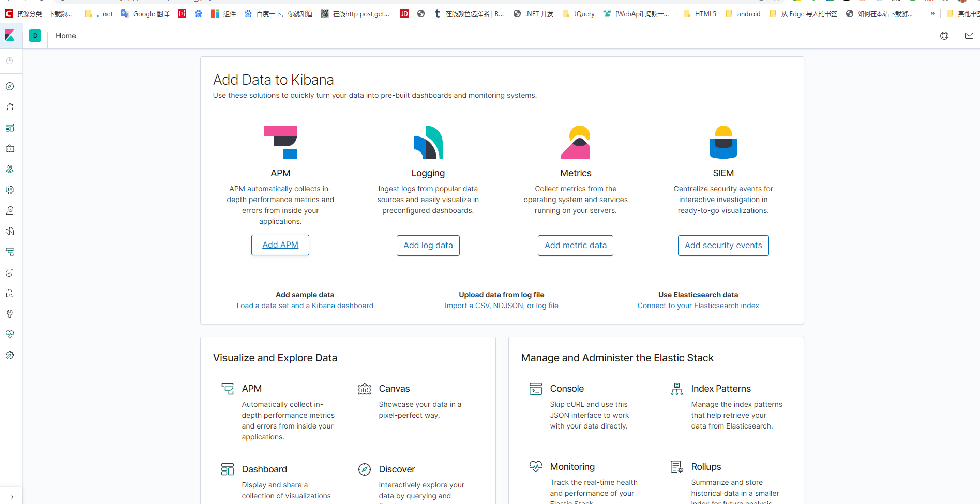The image size is (980, 504).
Task: Open Uptime from the left sidebar icon
Action: pyautogui.click(x=10, y=272)
